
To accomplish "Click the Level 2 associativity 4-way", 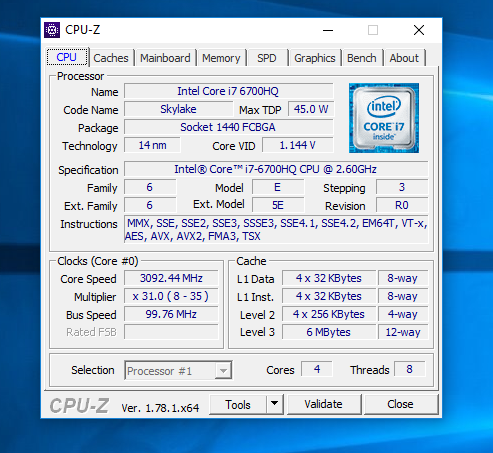I will point(403,314).
